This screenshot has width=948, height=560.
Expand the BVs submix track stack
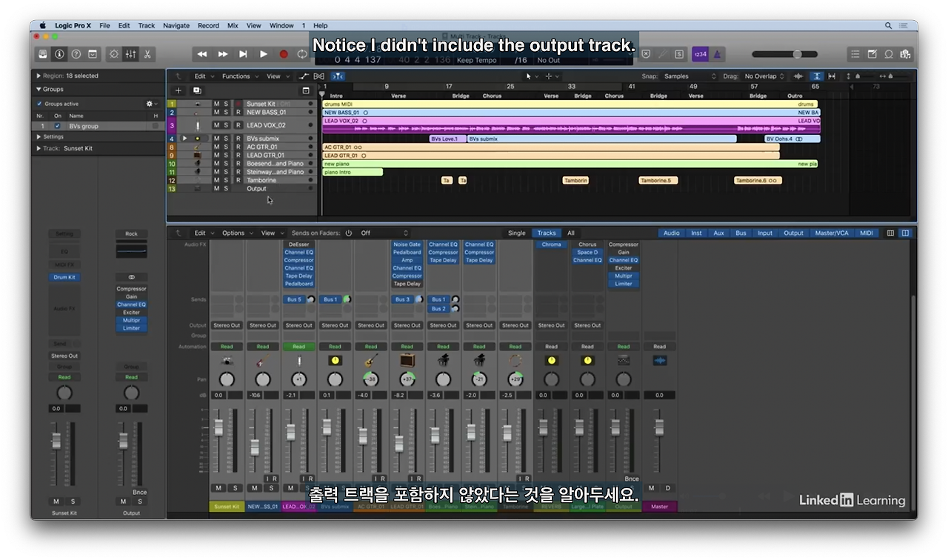click(185, 139)
